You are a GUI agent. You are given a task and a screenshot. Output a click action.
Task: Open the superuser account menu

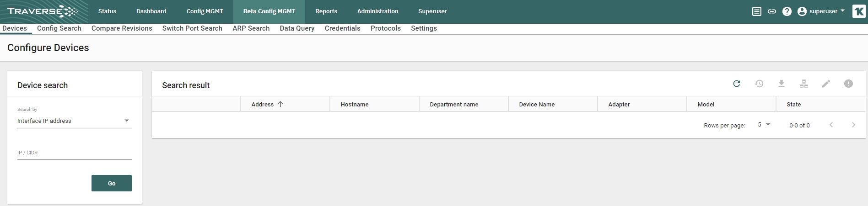[x=822, y=11]
